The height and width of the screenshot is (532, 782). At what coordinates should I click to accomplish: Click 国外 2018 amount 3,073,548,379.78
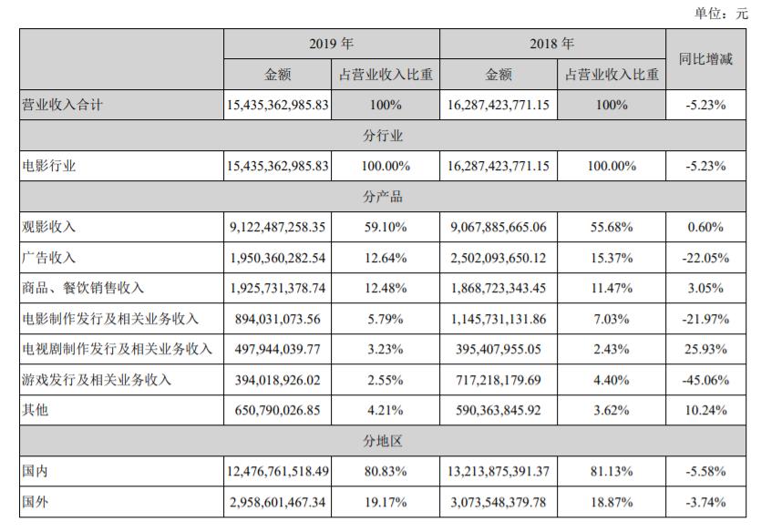pyautogui.click(x=499, y=502)
